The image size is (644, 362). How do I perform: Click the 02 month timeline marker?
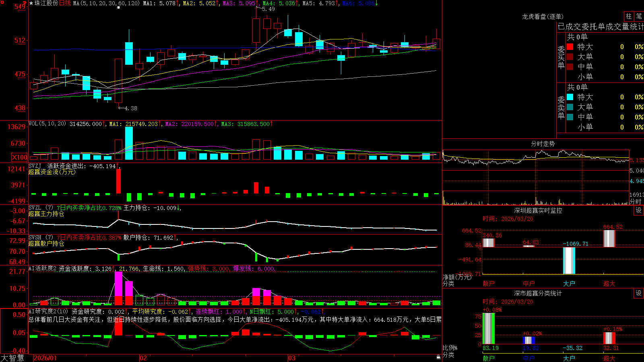click(x=143, y=358)
